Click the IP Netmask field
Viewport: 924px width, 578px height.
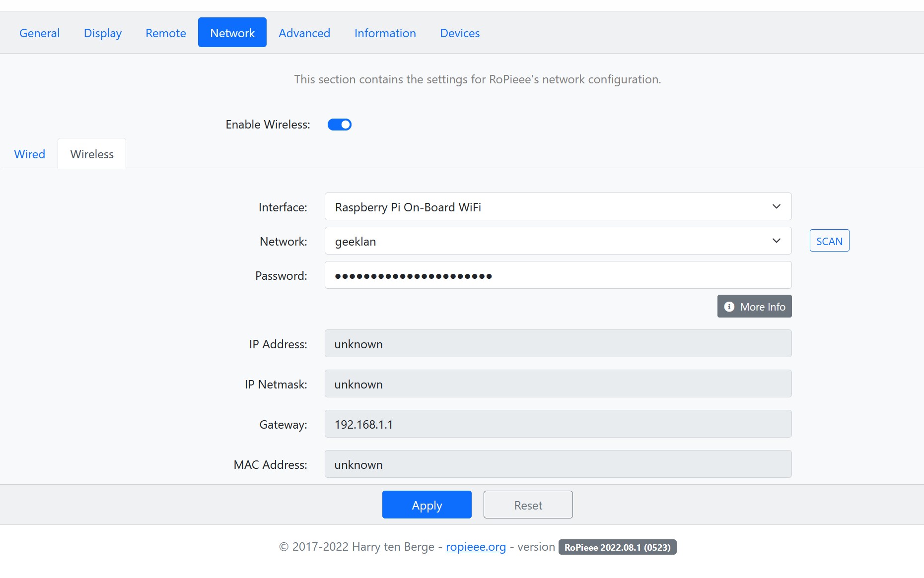(558, 384)
